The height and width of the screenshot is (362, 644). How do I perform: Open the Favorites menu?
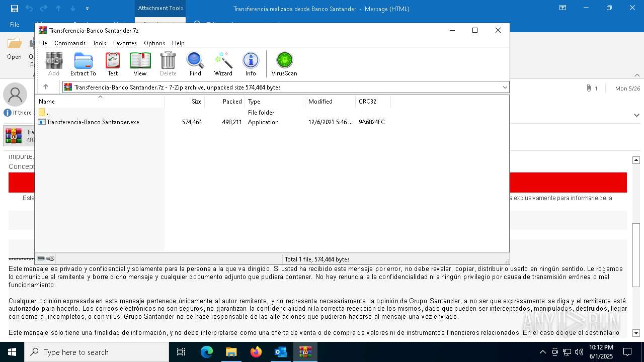125,43
